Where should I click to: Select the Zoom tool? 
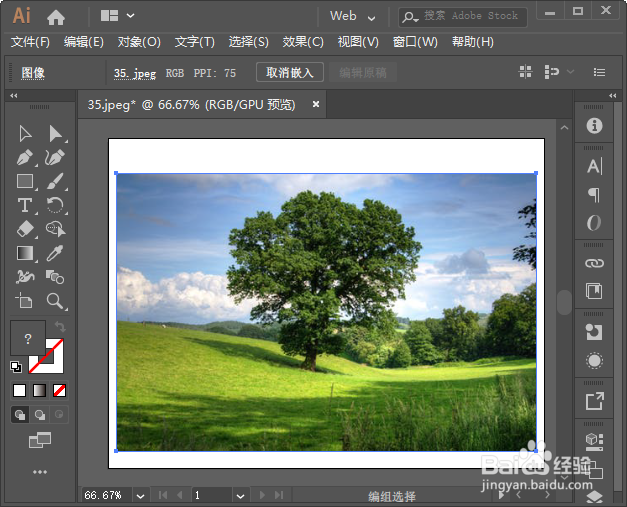tap(55, 301)
